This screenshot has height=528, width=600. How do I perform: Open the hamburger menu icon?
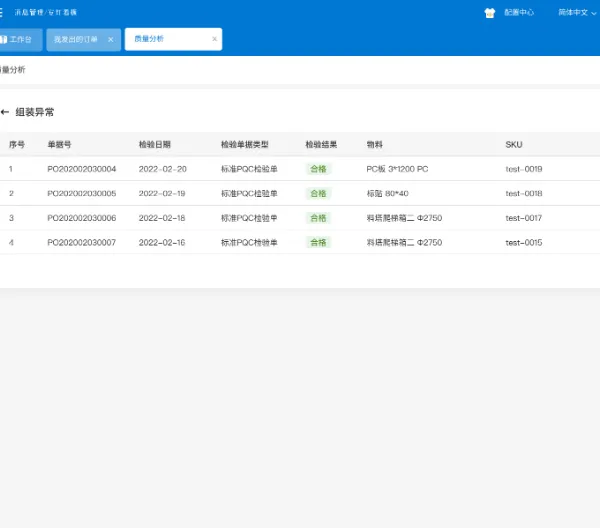coord(1,12)
